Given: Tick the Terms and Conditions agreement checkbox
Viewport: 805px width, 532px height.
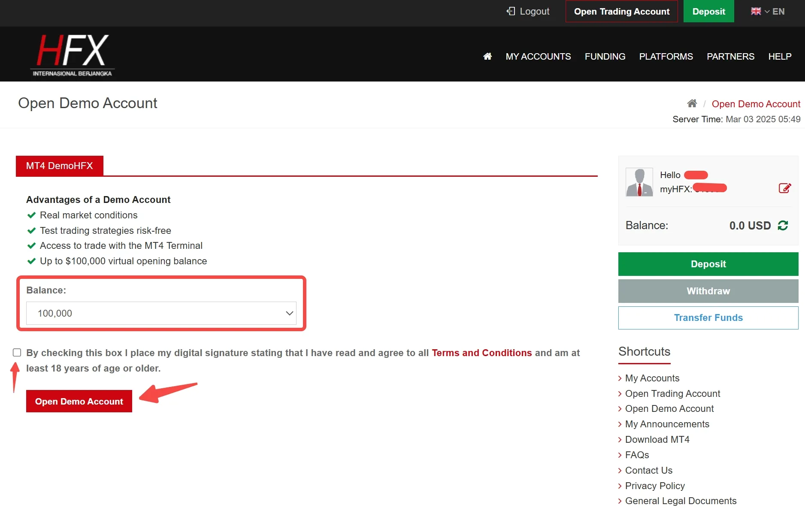Looking at the screenshot, I should (x=17, y=353).
